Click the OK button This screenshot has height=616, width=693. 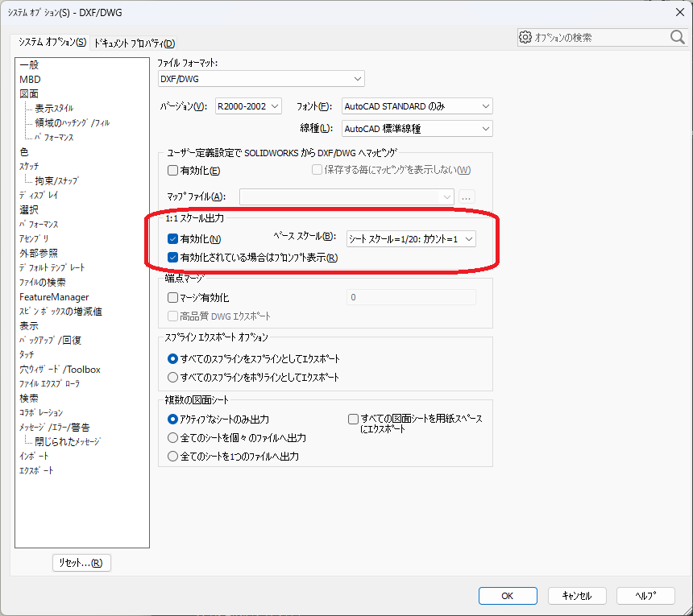coord(508,596)
